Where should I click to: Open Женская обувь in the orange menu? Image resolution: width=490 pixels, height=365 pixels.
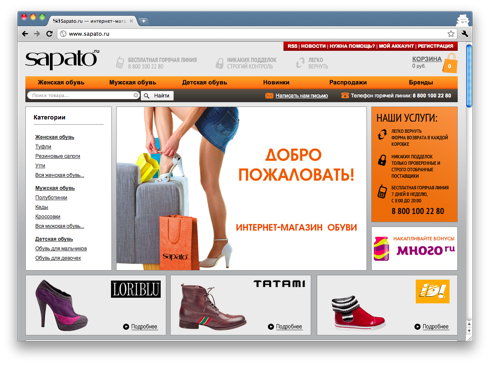(61, 82)
